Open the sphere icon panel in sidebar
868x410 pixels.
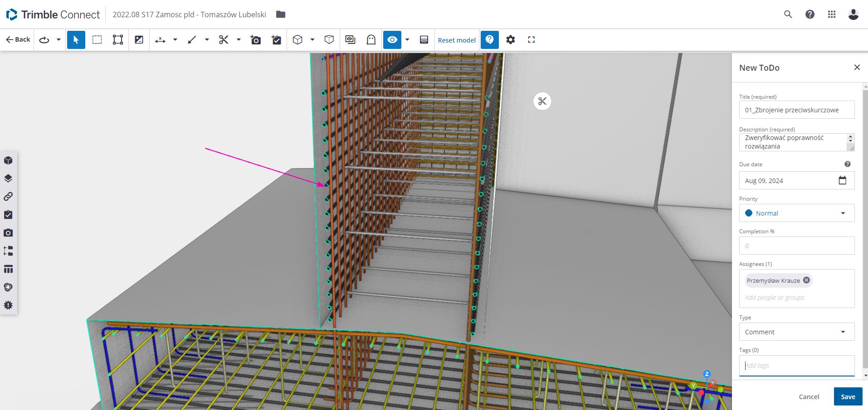(x=8, y=287)
